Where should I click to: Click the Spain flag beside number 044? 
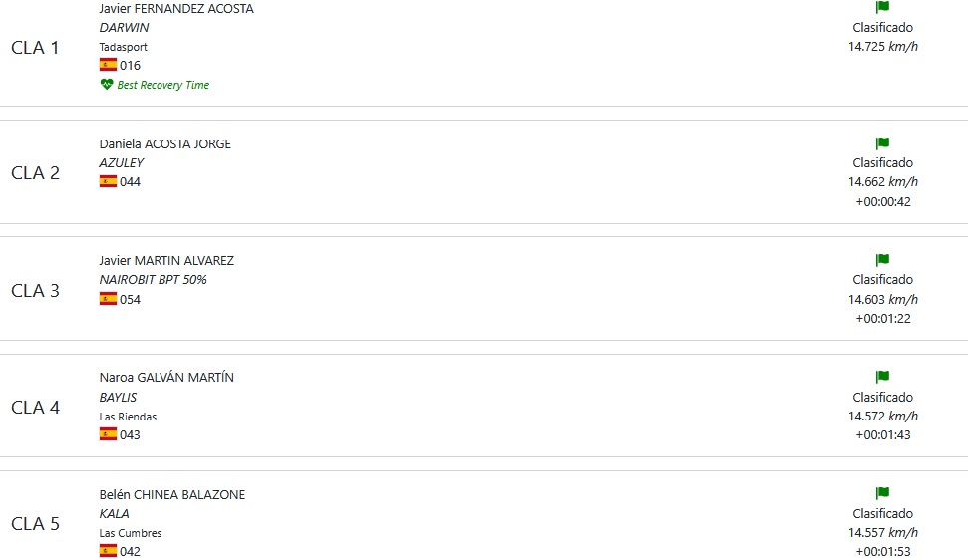pos(108,181)
